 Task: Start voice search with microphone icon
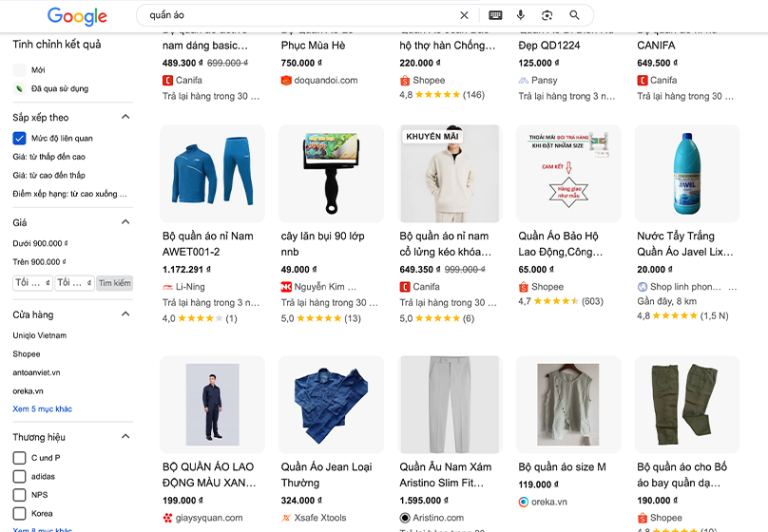coord(521,15)
